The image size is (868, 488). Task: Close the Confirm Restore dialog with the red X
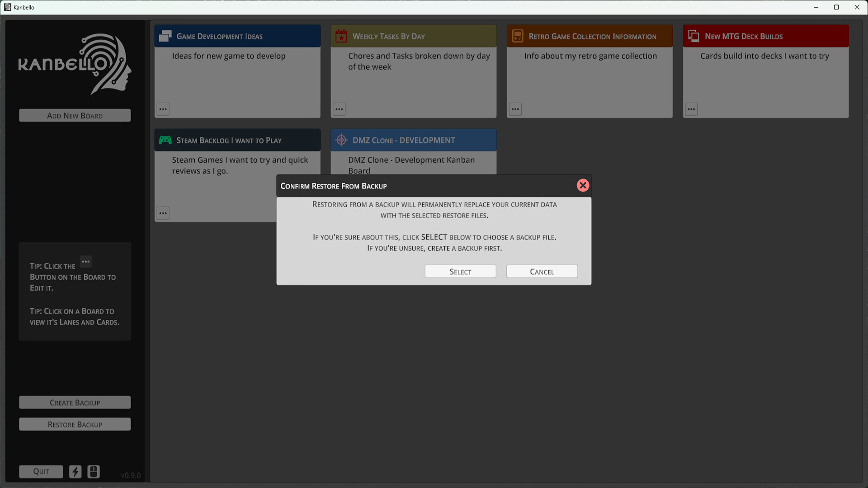pyautogui.click(x=583, y=185)
